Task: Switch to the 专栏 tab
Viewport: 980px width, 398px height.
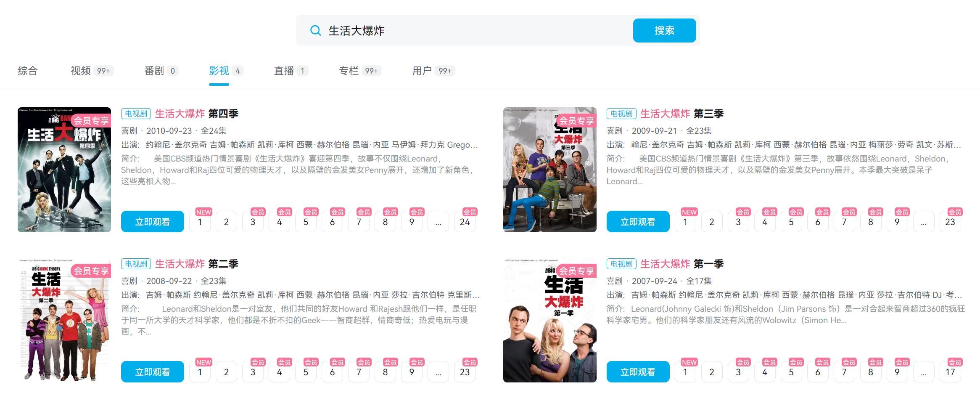Action: [x=360, y=71]
